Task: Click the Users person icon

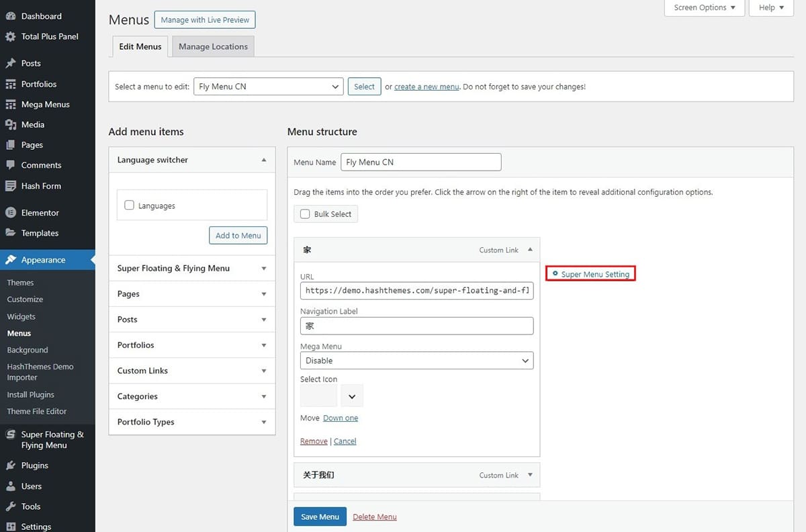Action: click(11, 486)
